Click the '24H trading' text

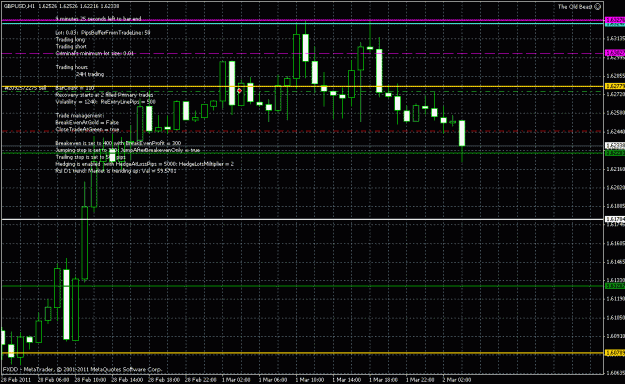tap(90, 74)
